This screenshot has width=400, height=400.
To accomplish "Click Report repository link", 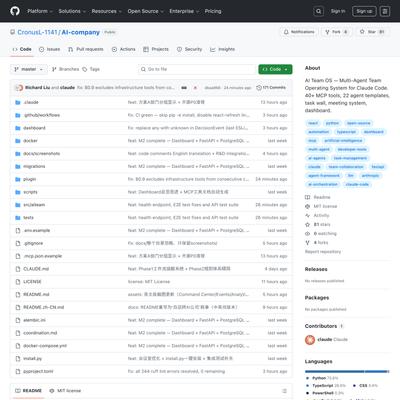I will point(323,252).
